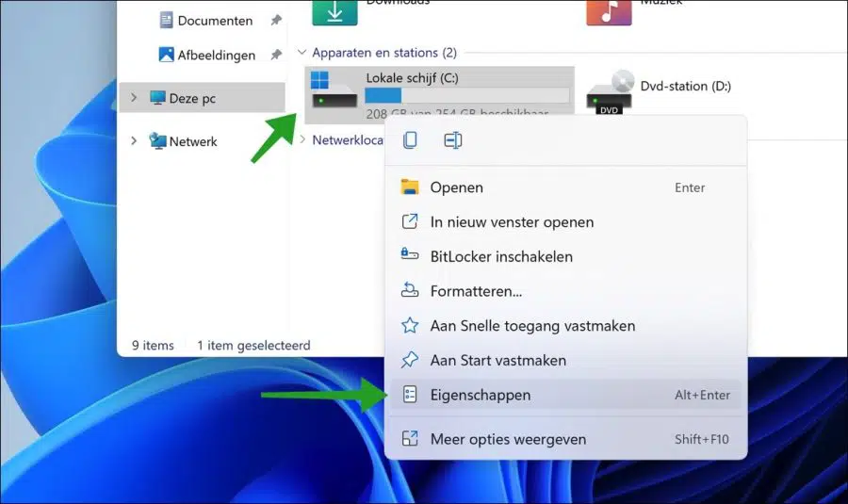Click the Deze pc monitor icon
Screen dimensions: 848x504
coord(157,98)
